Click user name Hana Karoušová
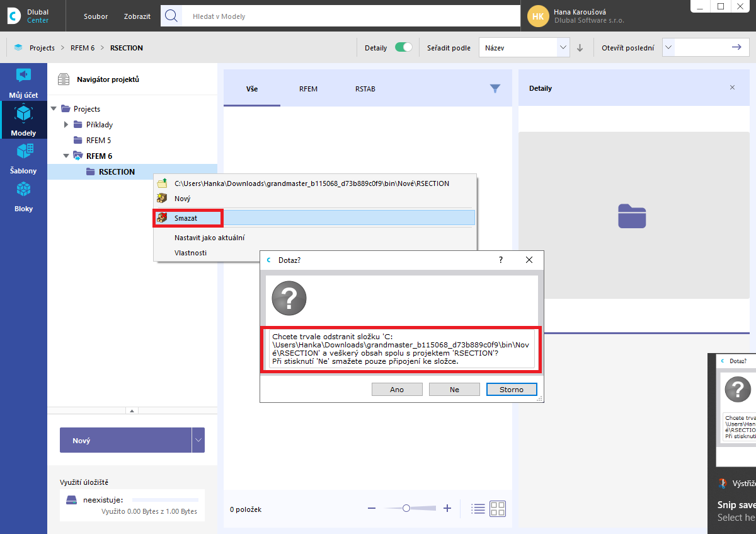Viewport: 756px width, 534px height. (580, 11)
